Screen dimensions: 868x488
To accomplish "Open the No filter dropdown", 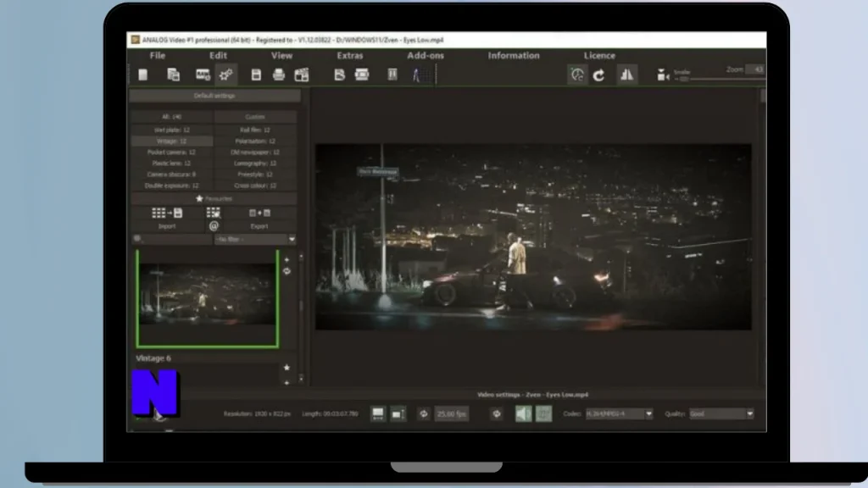I will pyautogui.click(x=255, y=239).
